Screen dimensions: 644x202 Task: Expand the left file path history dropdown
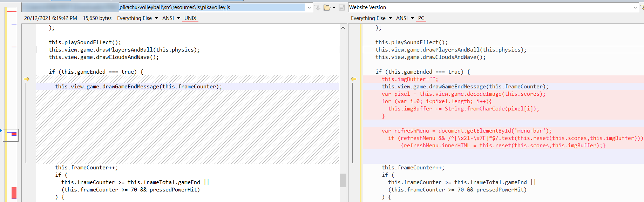[309, 7]
